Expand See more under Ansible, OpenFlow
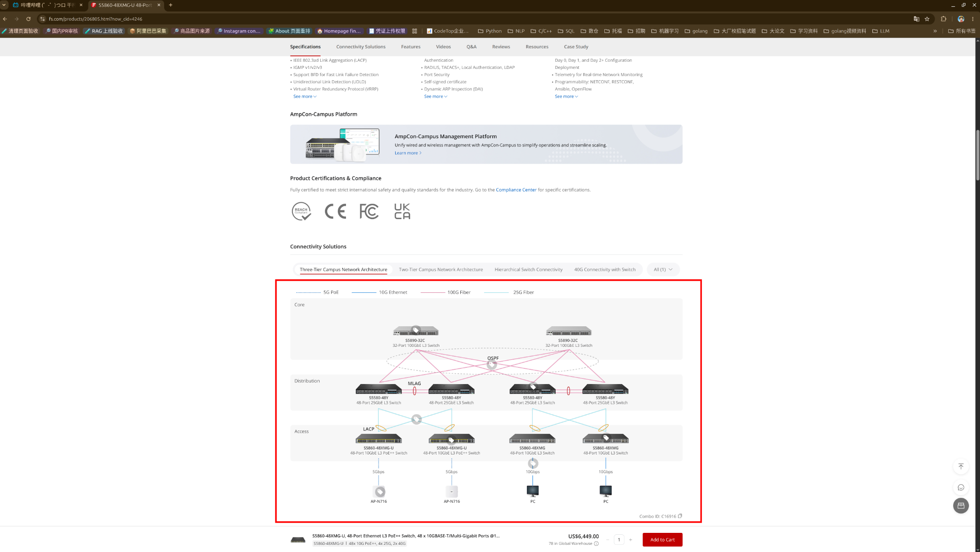 pyautogui.click(x=566, y=97)
